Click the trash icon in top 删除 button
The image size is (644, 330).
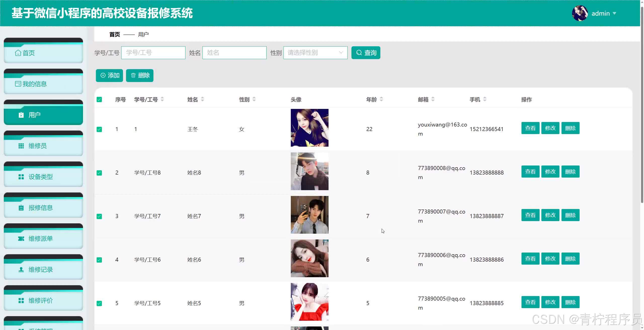pos(133,75)
